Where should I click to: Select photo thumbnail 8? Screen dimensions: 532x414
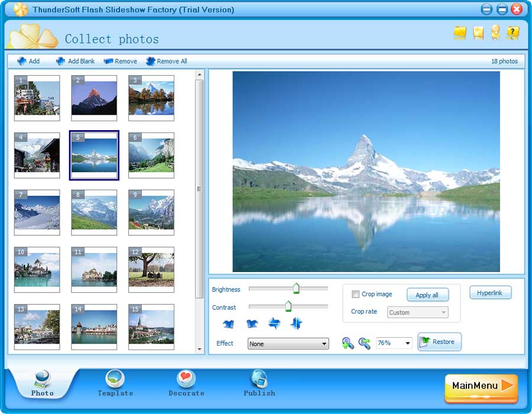coord(94,212)
